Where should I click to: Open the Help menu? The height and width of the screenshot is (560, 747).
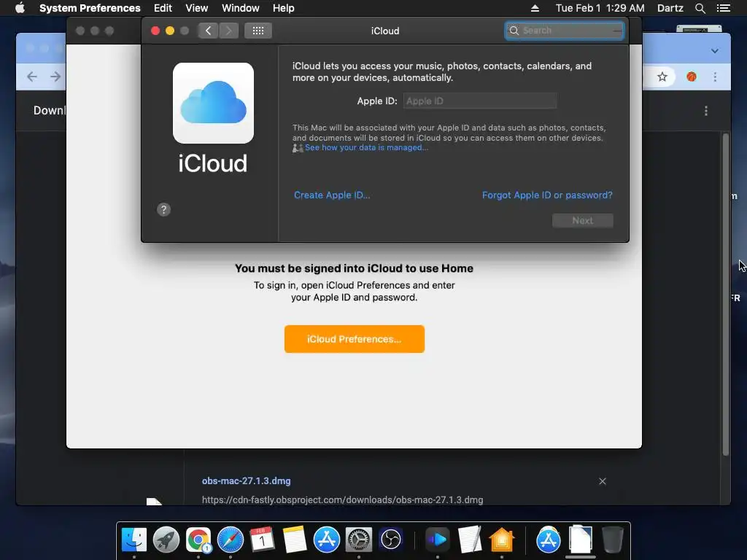point(284,8)
